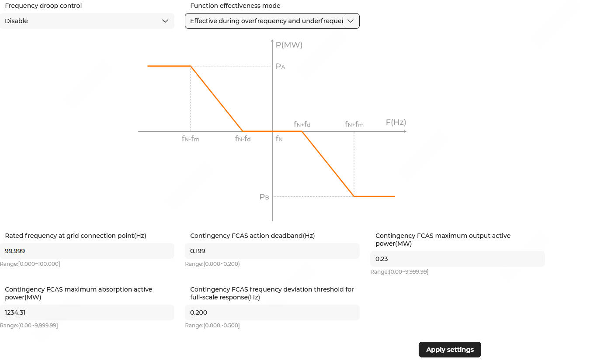Click the PA label on the chart

point(280,67)
